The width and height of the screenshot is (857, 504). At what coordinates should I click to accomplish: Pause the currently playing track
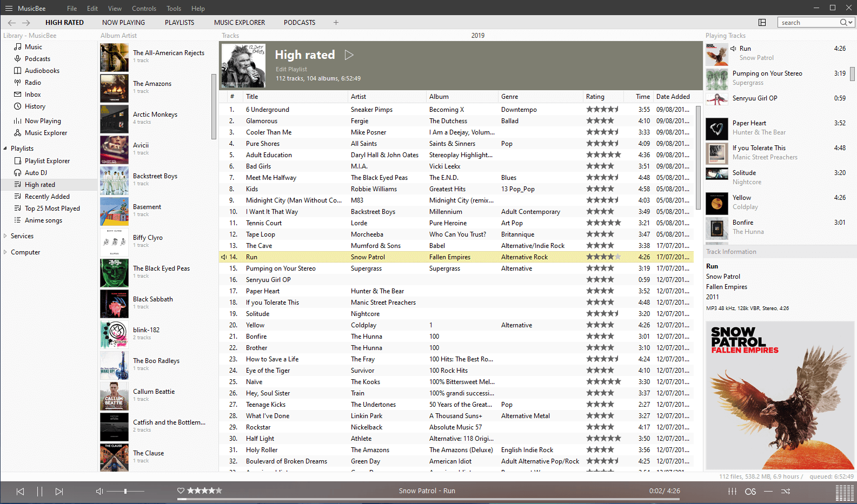[x=39, y=491]
